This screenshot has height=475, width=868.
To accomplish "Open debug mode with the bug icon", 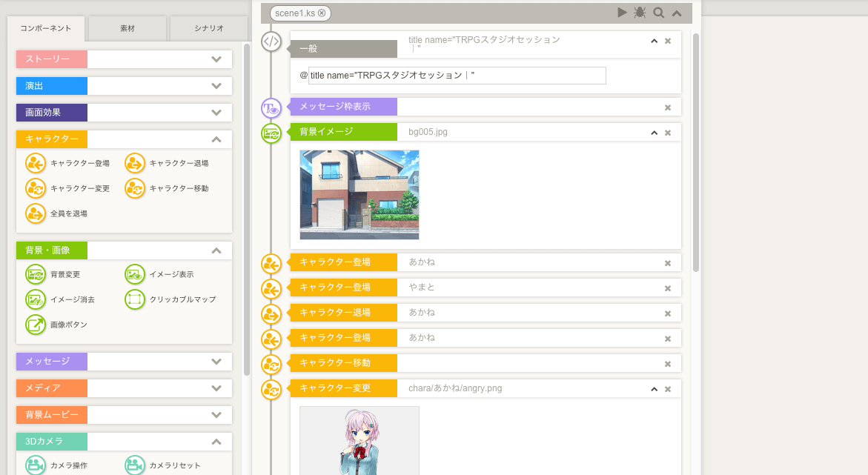I will click(x=640, y=13).
